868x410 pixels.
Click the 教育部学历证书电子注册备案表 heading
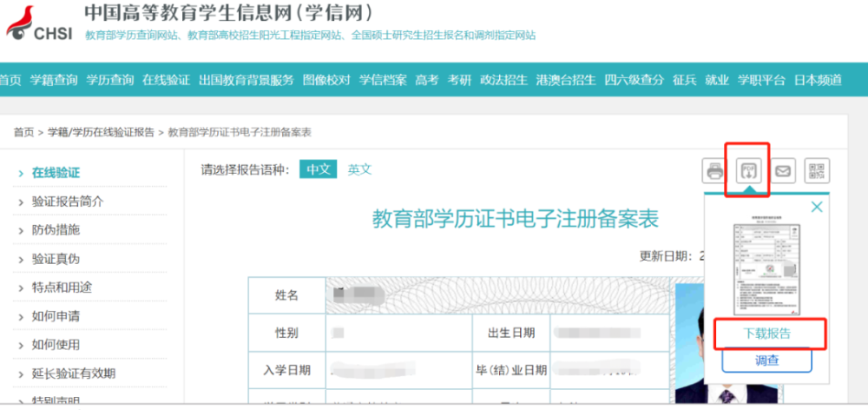tap(516, 220)
